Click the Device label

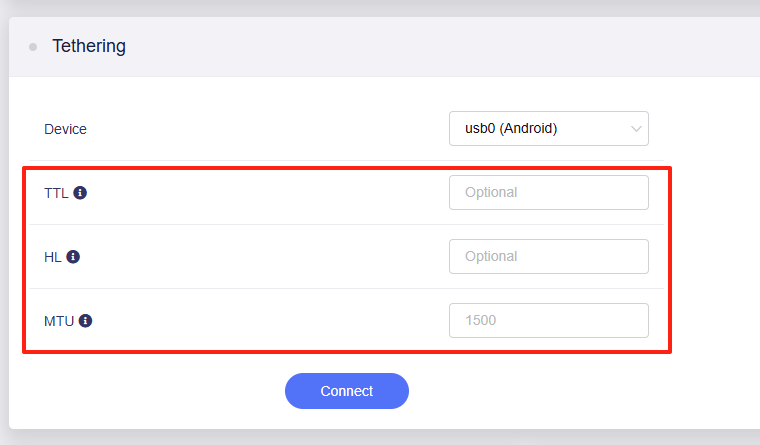tap(65, 129)
